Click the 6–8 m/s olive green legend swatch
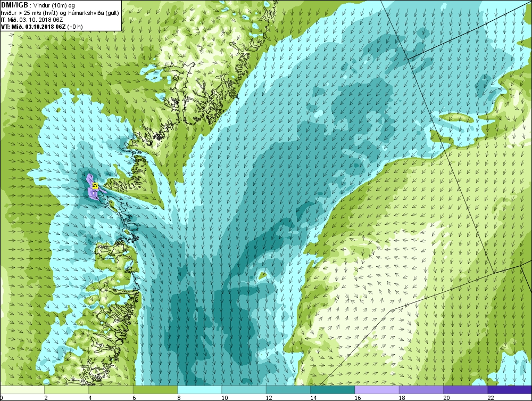532x401 pixels. 155,390
